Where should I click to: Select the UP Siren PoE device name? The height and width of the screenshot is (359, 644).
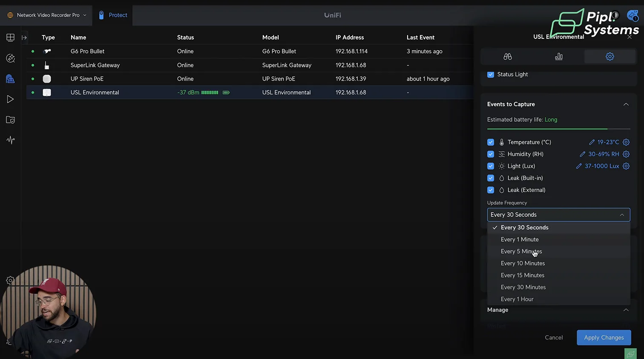point(87,79)
